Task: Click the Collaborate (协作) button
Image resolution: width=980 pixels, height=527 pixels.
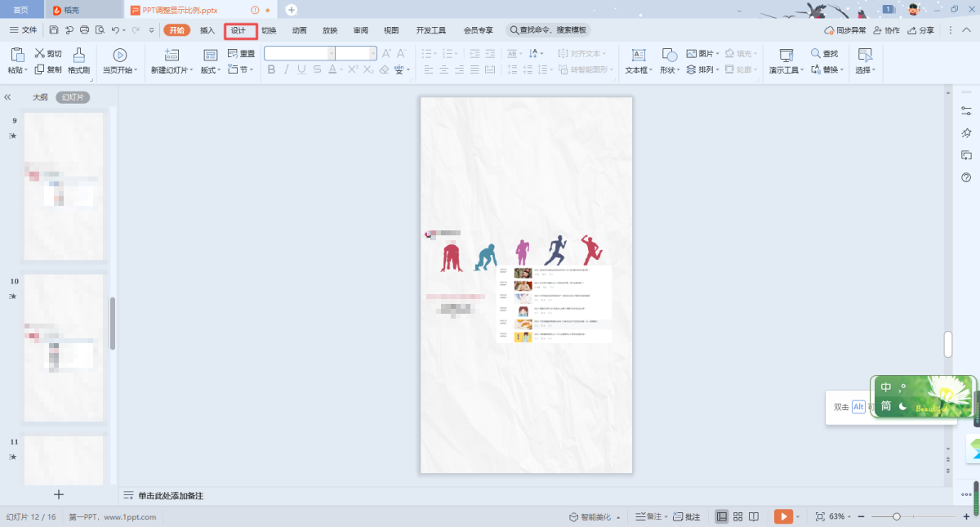Action: (x=886, y=30)
